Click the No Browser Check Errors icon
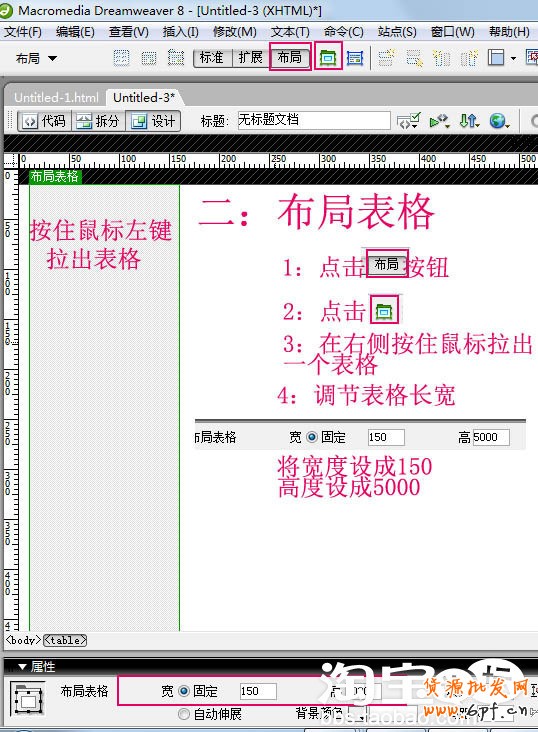This screenshot has width=538, height=732. [409, 121]
